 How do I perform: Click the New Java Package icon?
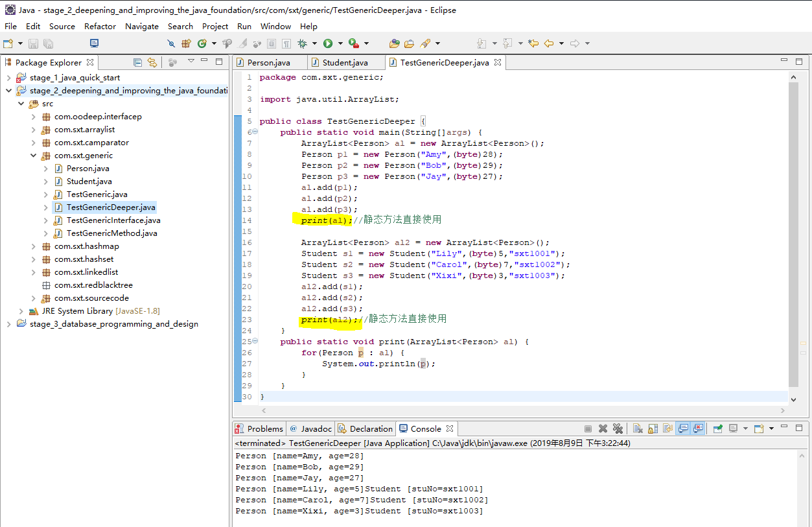coord(186,43)
